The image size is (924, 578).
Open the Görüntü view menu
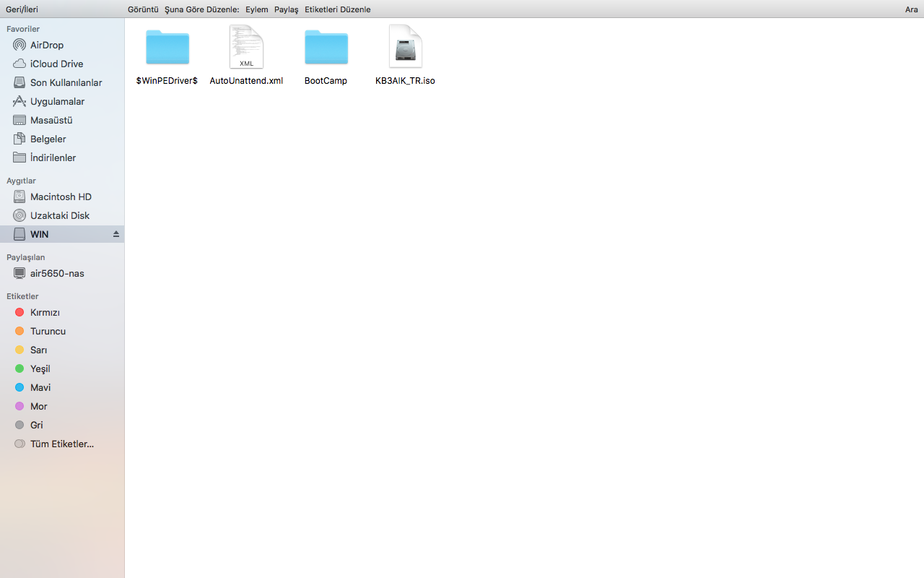tap(143, 9)
